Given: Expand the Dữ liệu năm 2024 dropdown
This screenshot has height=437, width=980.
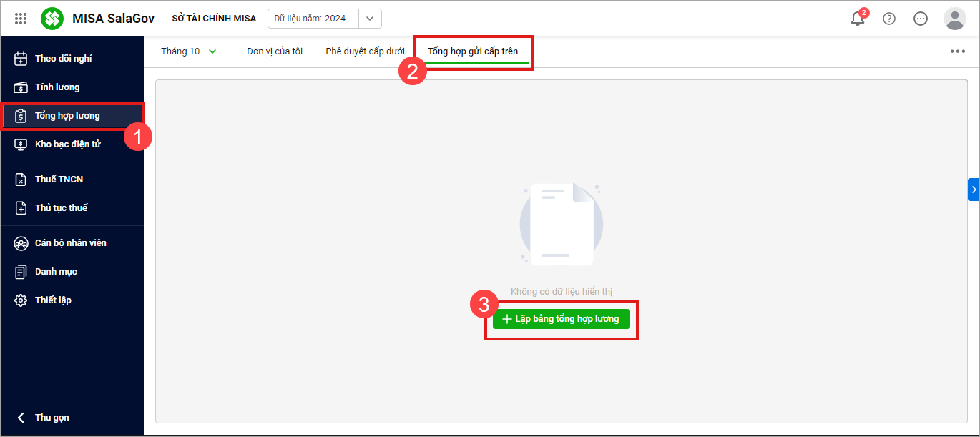Looking at the screenshot, I should pyautogui.click(x=369, y=19).
